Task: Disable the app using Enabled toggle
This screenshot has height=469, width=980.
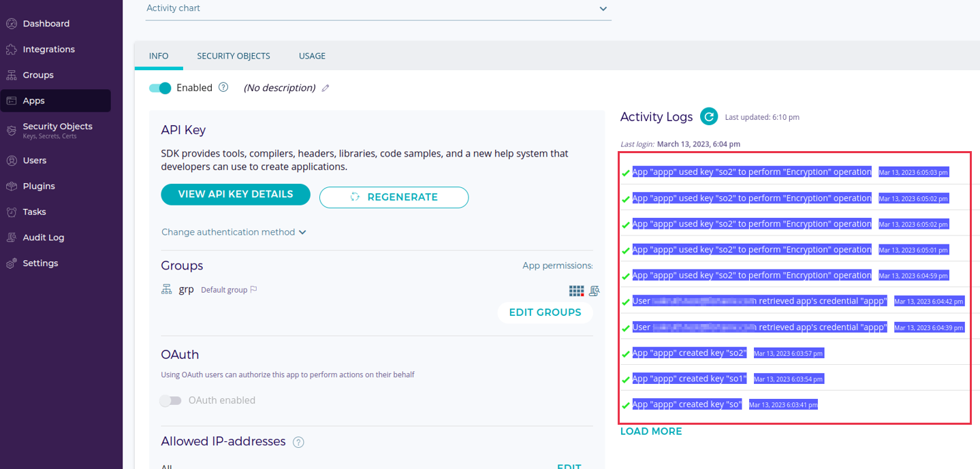Action: (x=160, y=88)
